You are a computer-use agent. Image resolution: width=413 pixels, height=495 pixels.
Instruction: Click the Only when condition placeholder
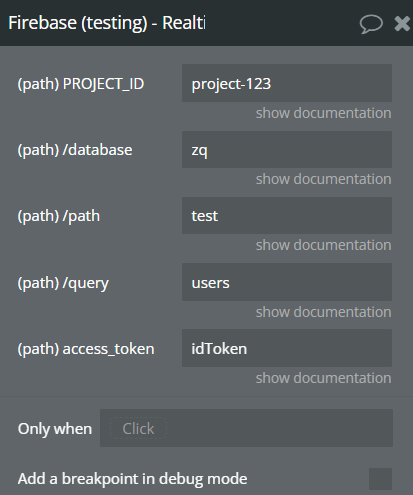pos(138,428)
